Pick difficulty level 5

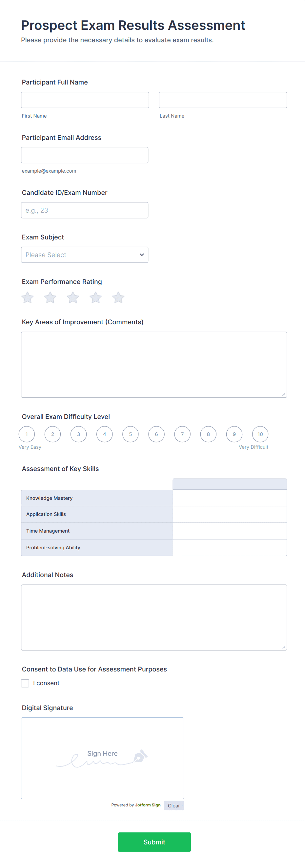point(131,434)
